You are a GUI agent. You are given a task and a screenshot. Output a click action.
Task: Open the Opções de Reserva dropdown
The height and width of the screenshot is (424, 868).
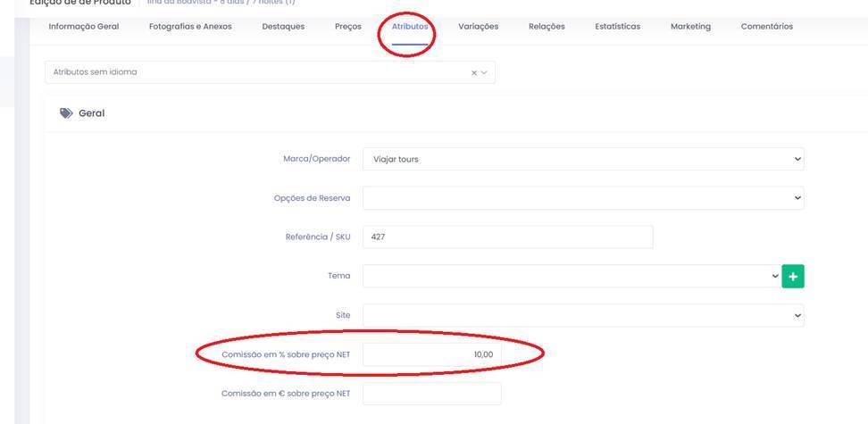click(x=582, y=198)
